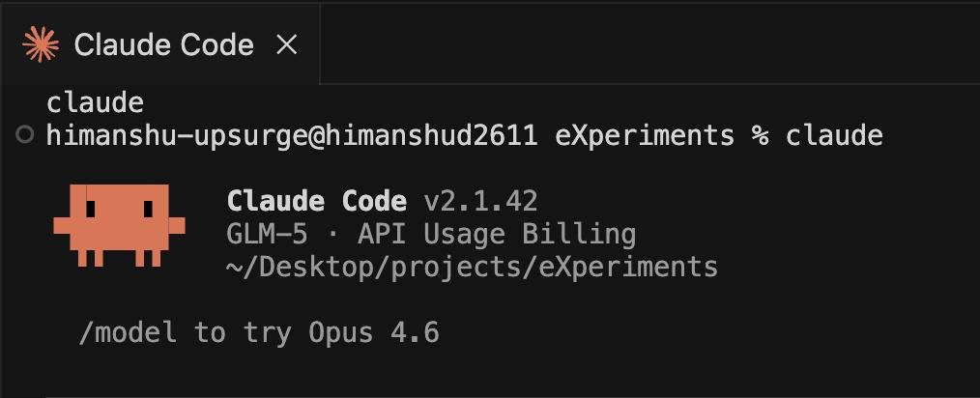Image resolution: width=980 pixels, height=398 pixels.
Task: Click the mascot's left eye
Action: coord(92,207)
